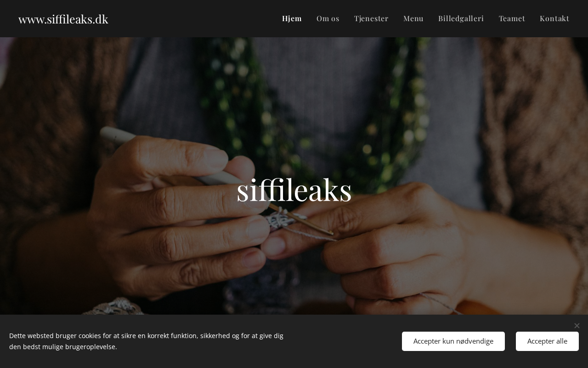Go to the Hjem navigation item
Image resolution: width=588 pixels, height=368 pixels.
[x=292, y=18]
